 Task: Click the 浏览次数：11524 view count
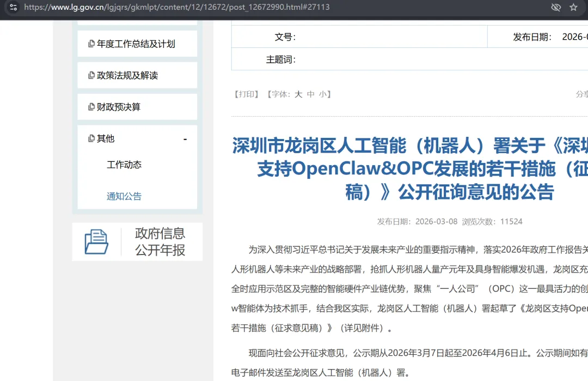492,221
